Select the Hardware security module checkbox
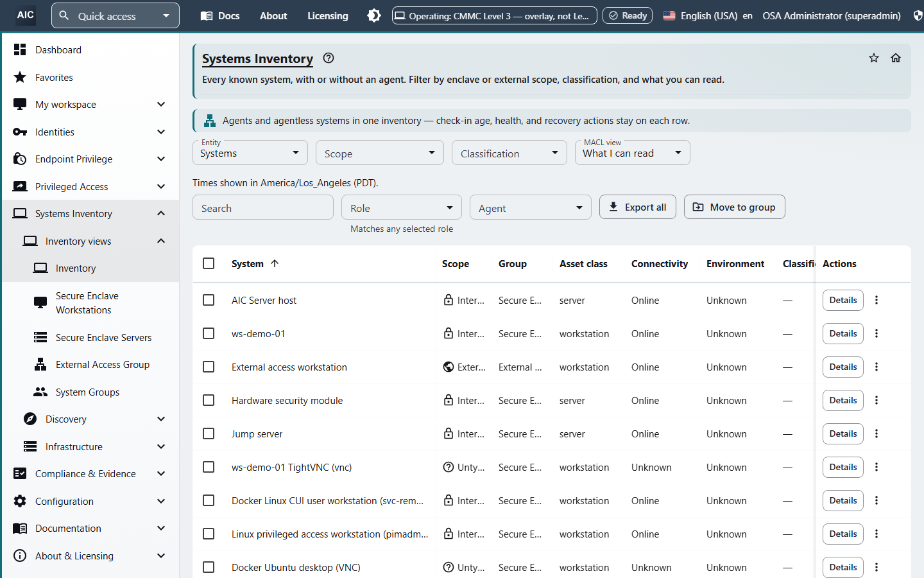The image size is (924, 578). (209, 400)
